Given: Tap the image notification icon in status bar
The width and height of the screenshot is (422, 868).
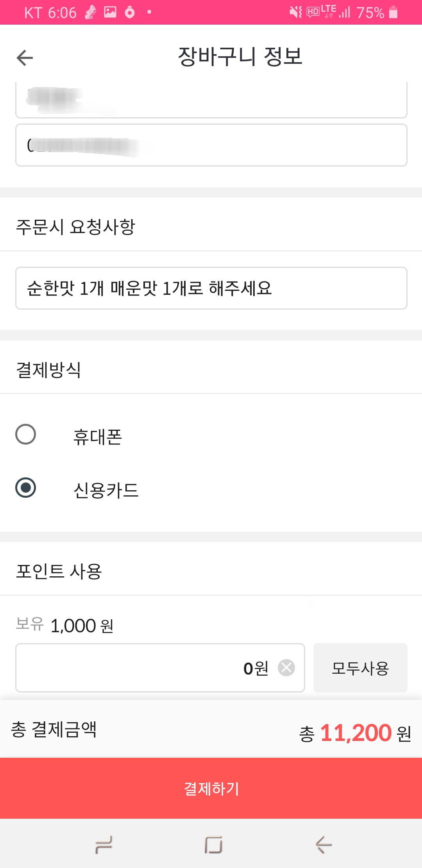Looking at the screenshot, I should click(110, 12).
